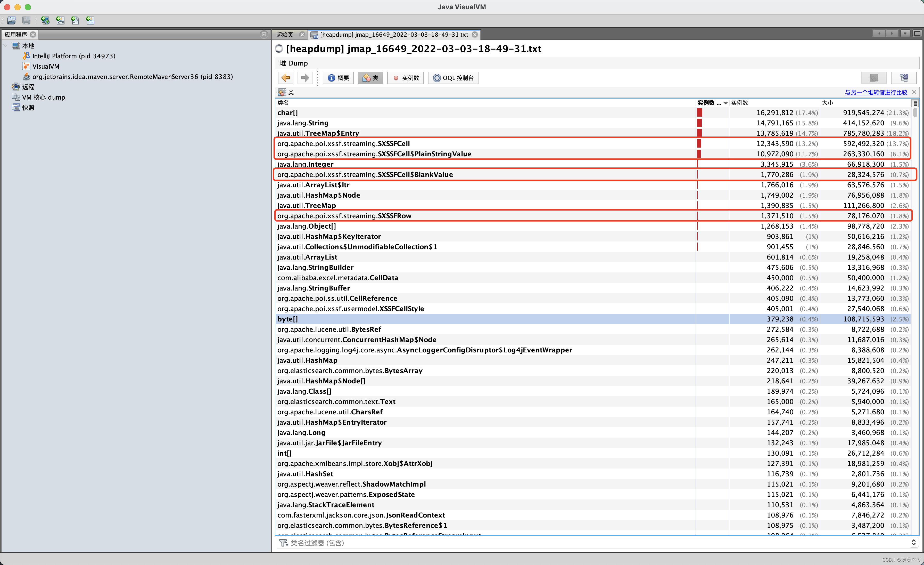The height and width of the screenshot is (565, 924).
Task: Click the sort arrow on 实例数 column header
Action: pos(726,103)
